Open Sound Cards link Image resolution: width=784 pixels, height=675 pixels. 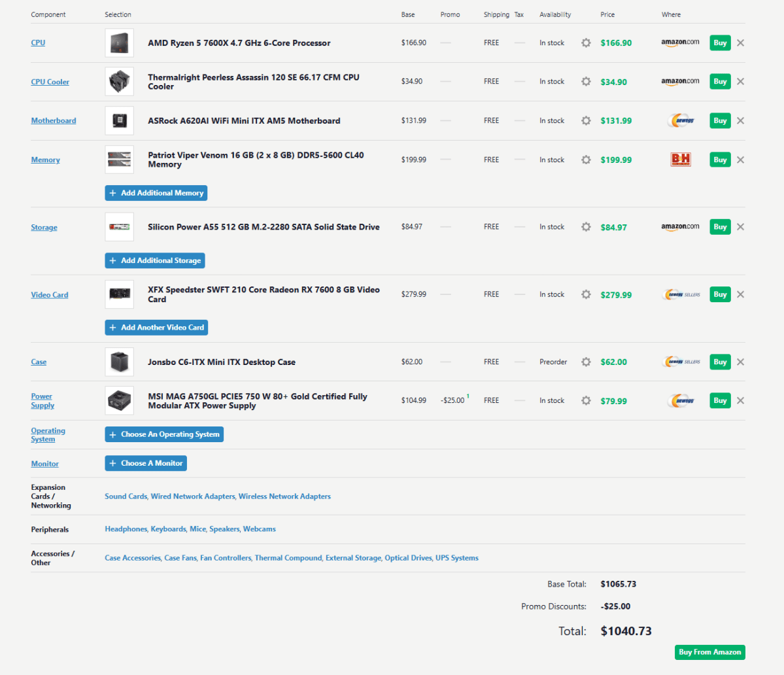[126, 496]
